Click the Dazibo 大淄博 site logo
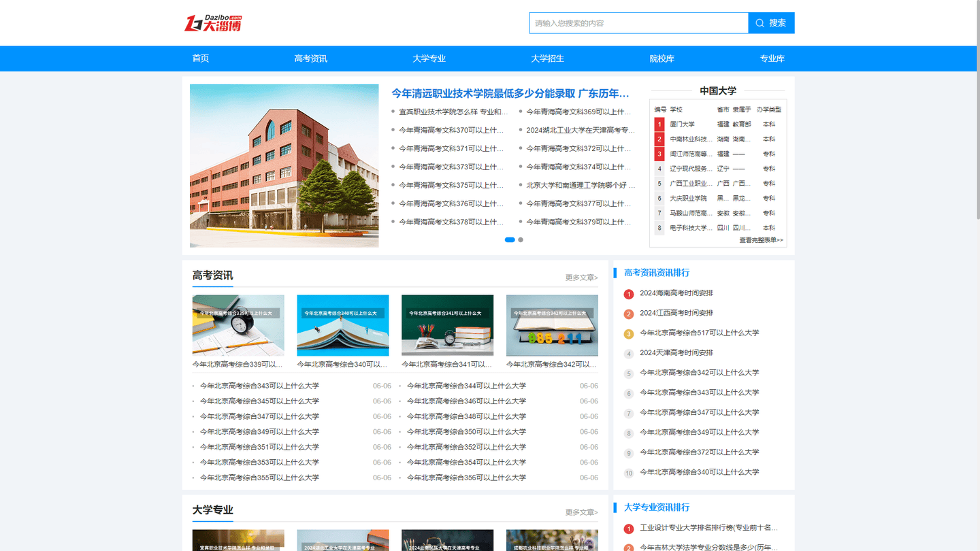The width and height of the screenshot is (980, 551). tap(213, 23)
